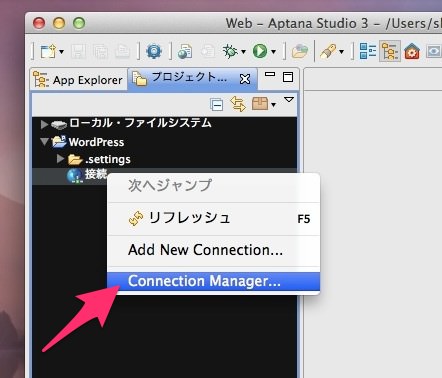
Task: Choose リフレッシュ from the context menu
Action: 214,219
